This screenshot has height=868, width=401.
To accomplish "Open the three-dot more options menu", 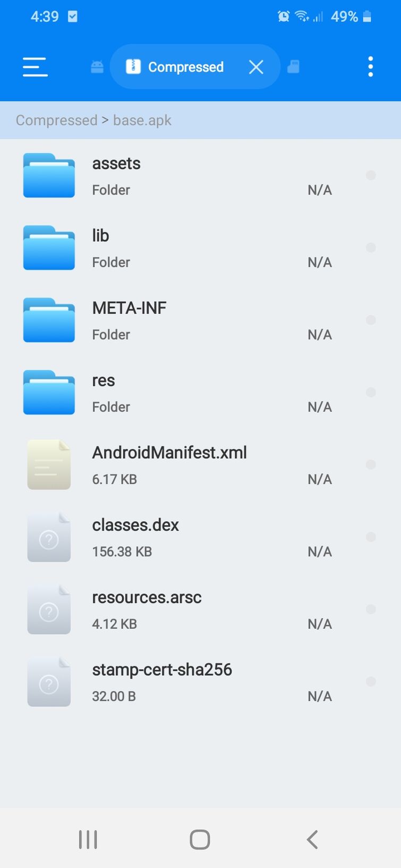I will pyautogui.click(x=370, y=67).
